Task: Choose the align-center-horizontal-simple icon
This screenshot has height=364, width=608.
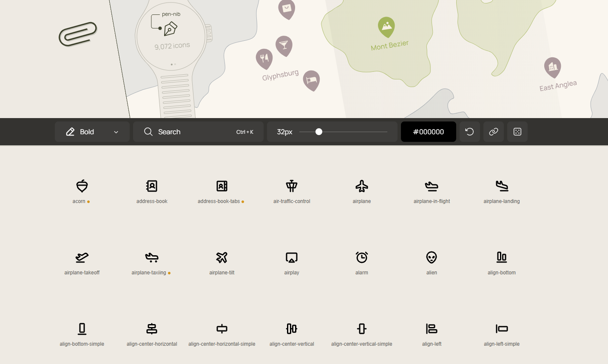Action: 222,329
